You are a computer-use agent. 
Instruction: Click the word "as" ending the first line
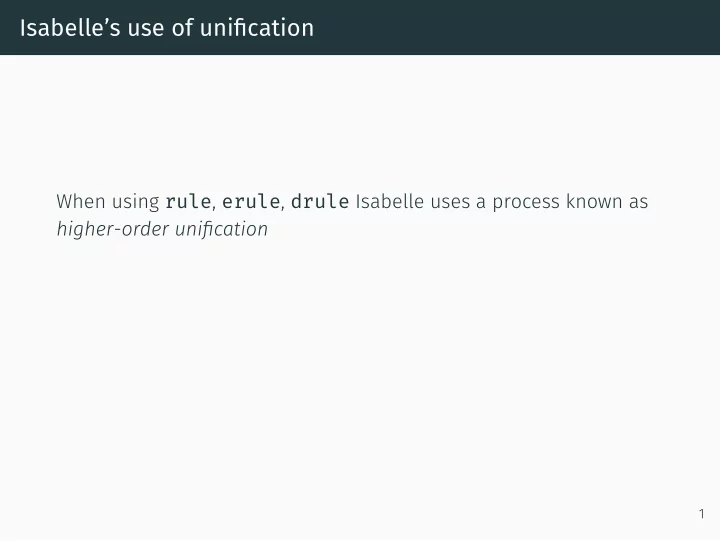pyautogui.click(x=638, y=203)
